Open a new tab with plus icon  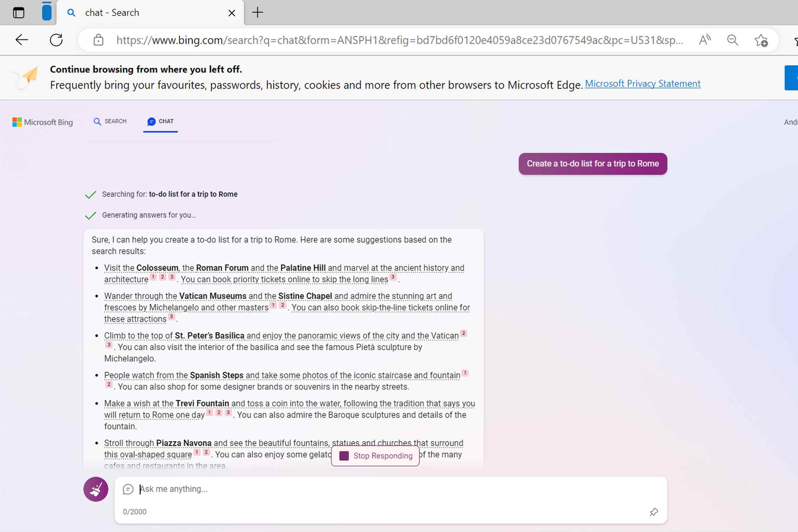click(257, 13)
